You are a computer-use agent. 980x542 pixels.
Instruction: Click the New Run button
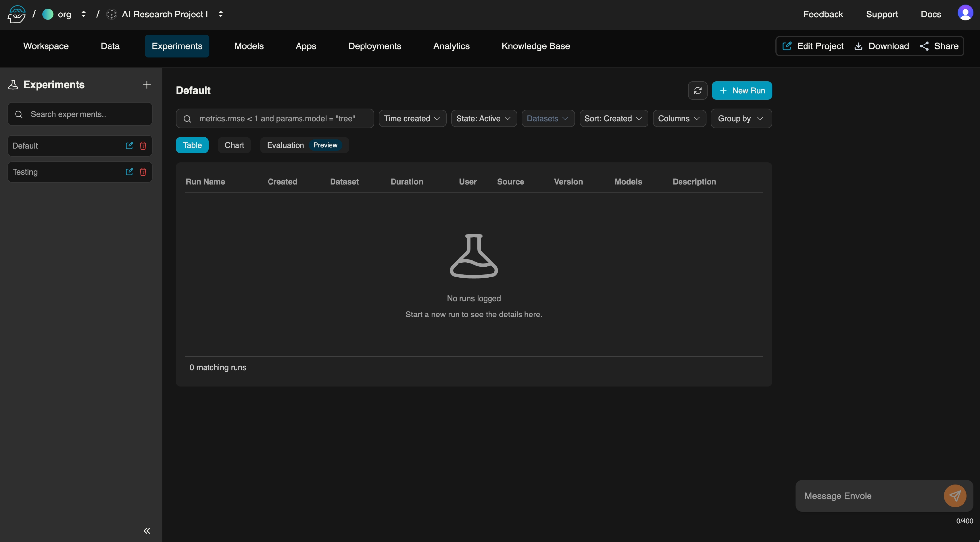point(742,91)
